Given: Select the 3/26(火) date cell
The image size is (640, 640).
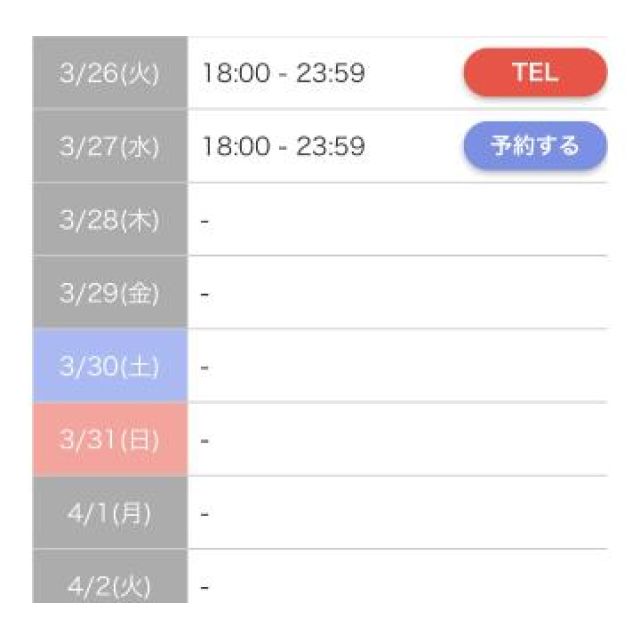Looking at the screenshot, I should pyautogui.click(x=110, y=73).
